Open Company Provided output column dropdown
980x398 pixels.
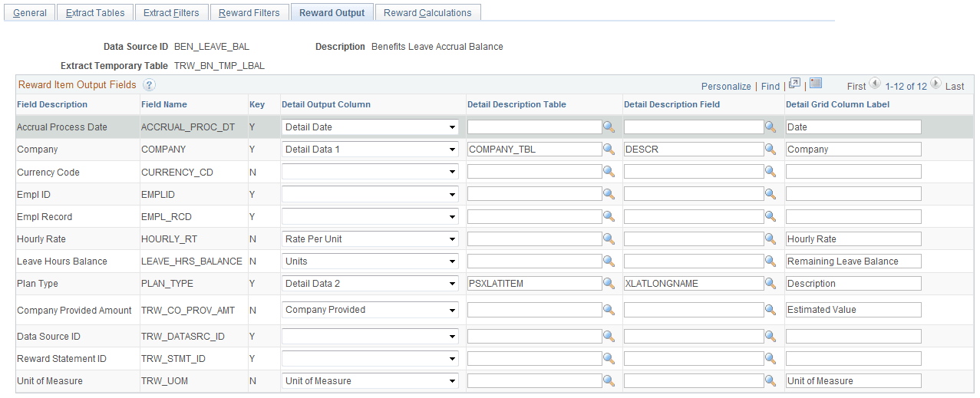click(x=371, y=310)
